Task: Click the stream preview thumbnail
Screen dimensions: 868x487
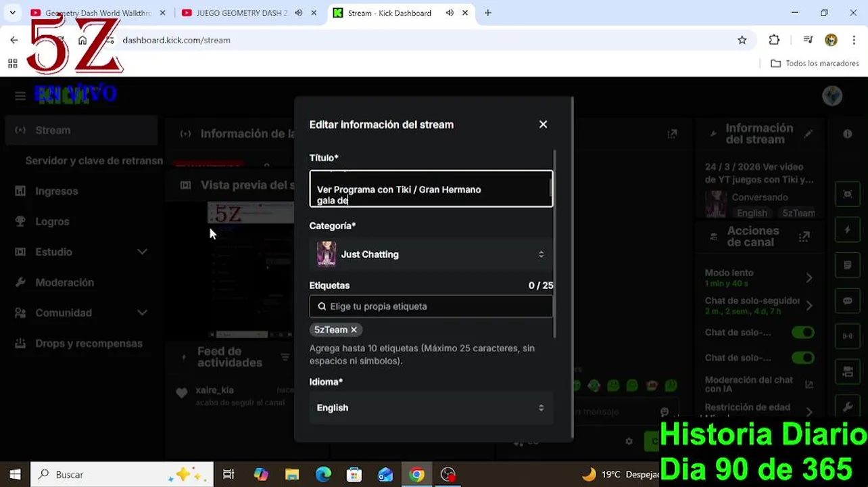Action: point(250,270)
